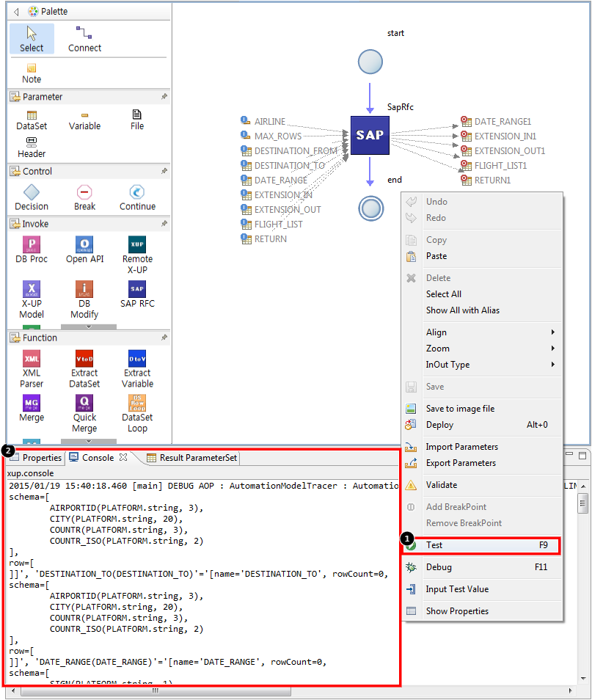Select the SAP RFC palette icon
The width and height of the screenshot is (592, 700).
coord(137,294)
